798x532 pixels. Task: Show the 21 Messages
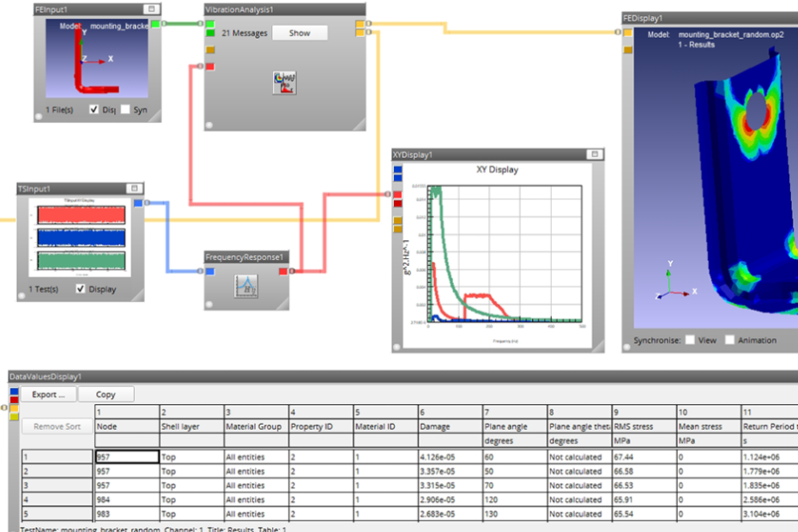[x=299, y=33]
